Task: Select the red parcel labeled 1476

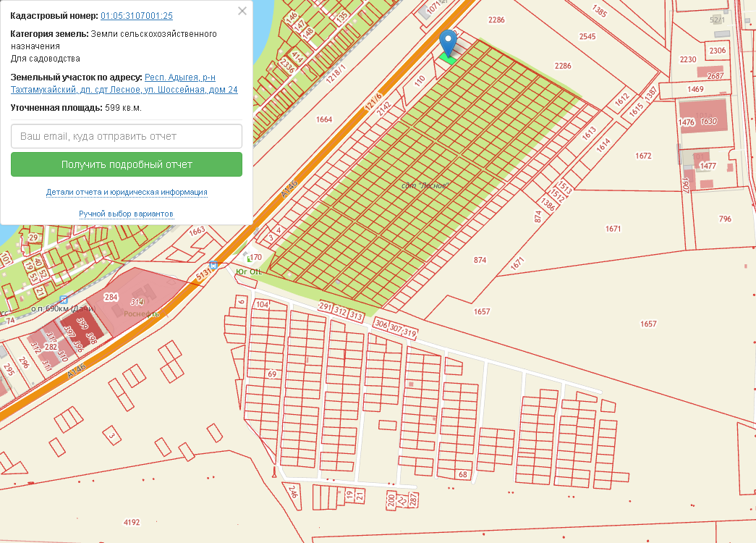Action: pyautogui.click(x=686, y=122)
